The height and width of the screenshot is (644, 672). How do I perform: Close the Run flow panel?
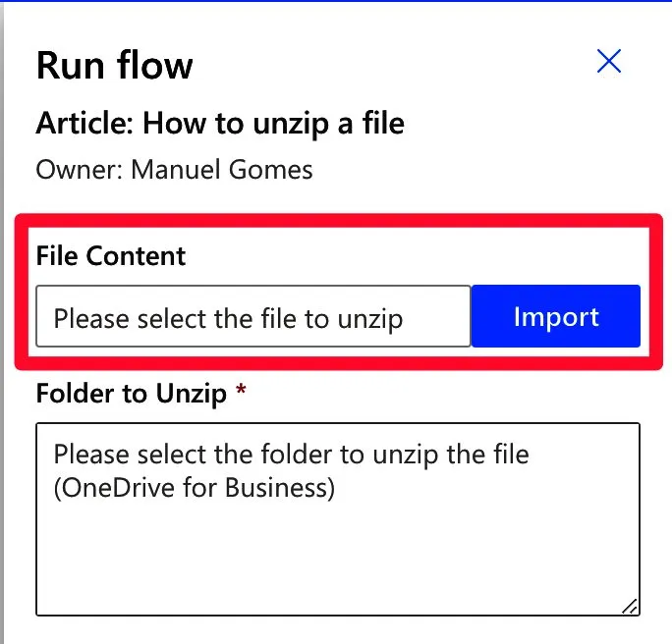click(x=609, y=62)
